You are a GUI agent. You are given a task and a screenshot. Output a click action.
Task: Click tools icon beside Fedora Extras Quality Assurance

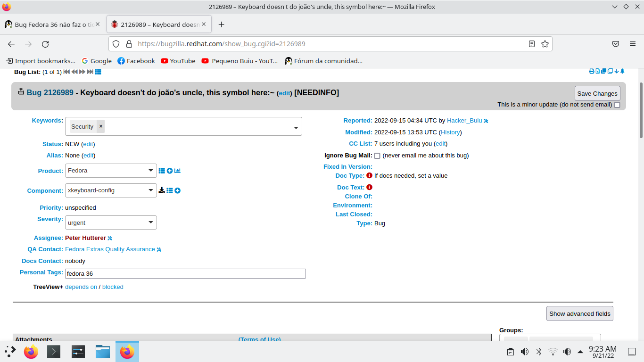tap(159, 250)
